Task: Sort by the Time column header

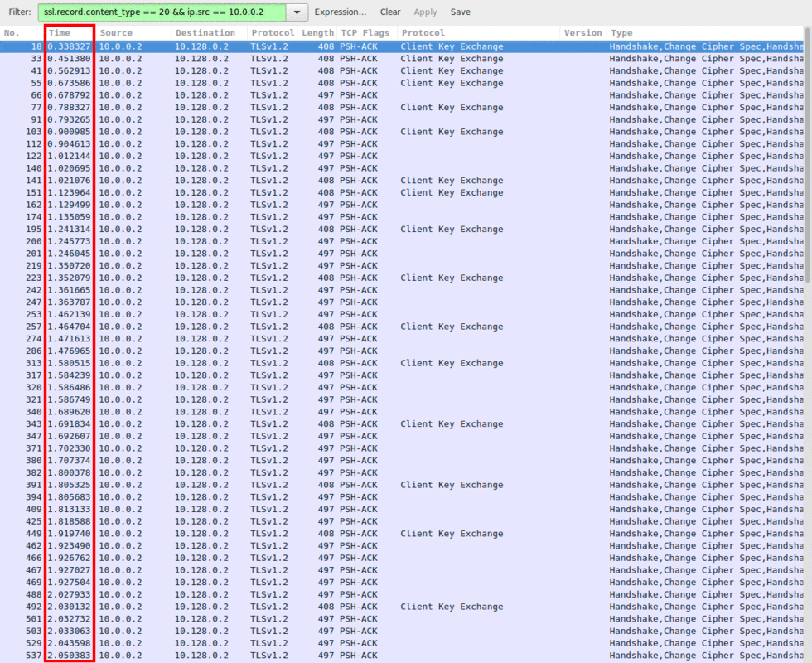Action: coord(70,32)
